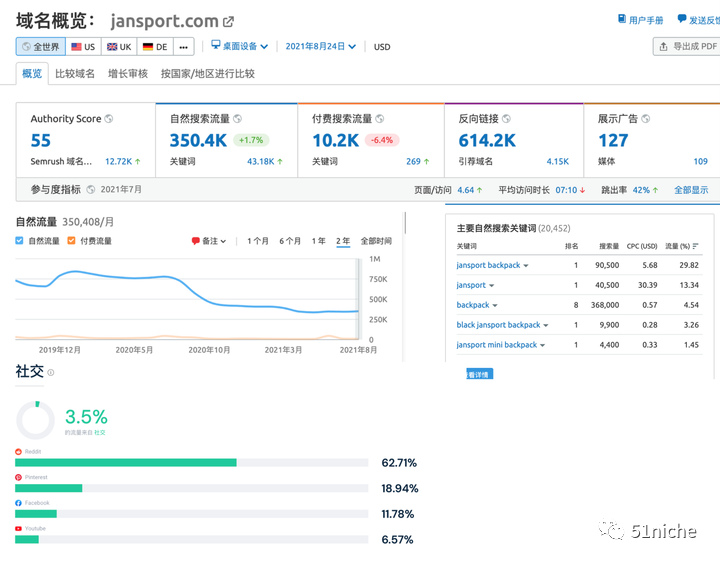Image resolution: width=720 pixels, height=561 pixels.
Task: Expand the jansport mini backpack arrow
Action: click(x=542, y=345)
